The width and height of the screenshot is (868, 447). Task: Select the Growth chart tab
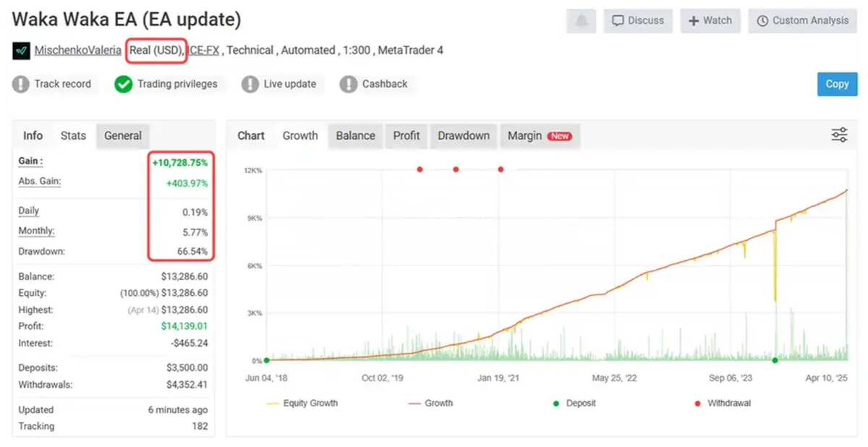[300, 135]
